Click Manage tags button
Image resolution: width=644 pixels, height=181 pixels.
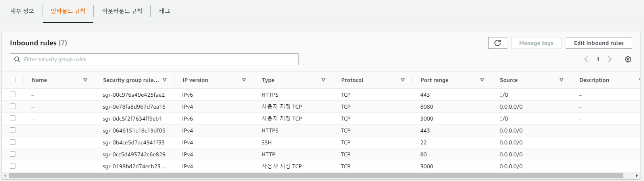click(536, 43)
